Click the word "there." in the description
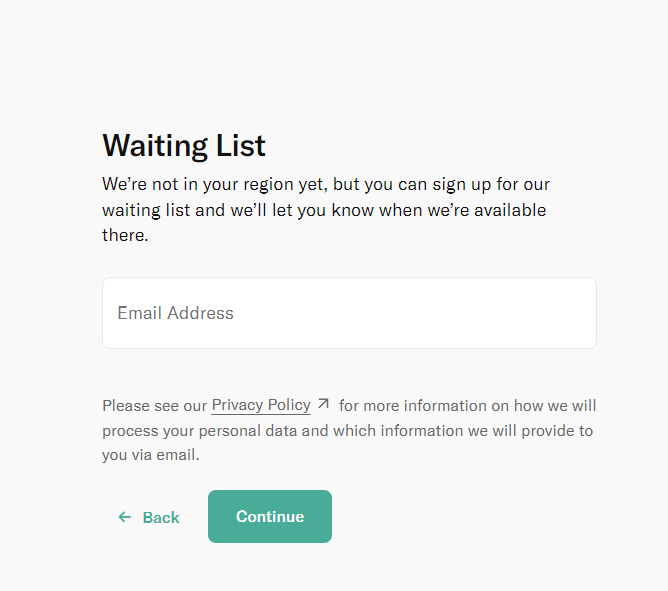Viewport: 668px width, 591px height. click(x=125, y=235)
